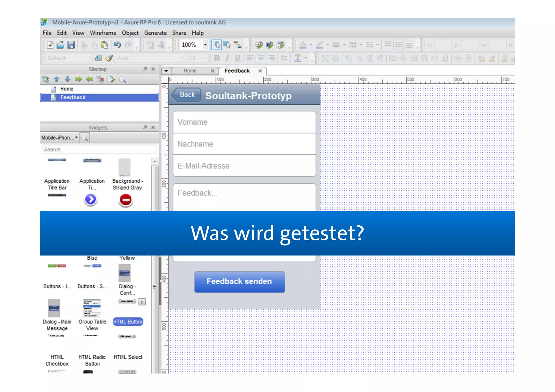The image size is (555, 392).
Task: Select the Group Table View widget
Action: (x=92, y=315)
